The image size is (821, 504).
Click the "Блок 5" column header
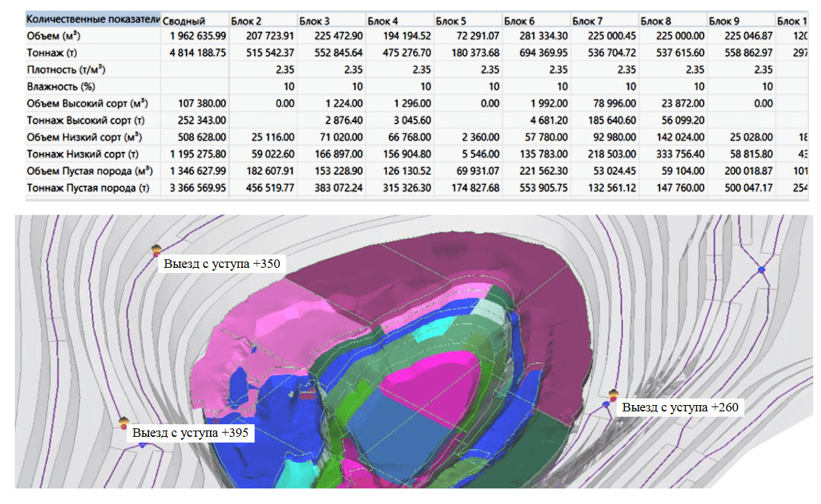point(451,21)
